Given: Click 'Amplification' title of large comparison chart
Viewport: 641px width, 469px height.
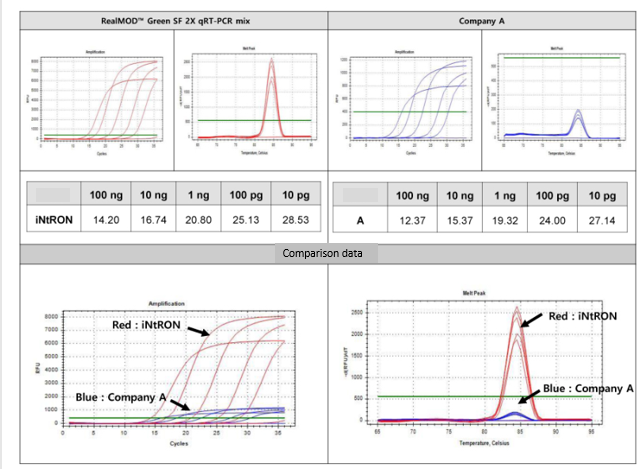Looking at the screenshot, I should tap(166, 304).
